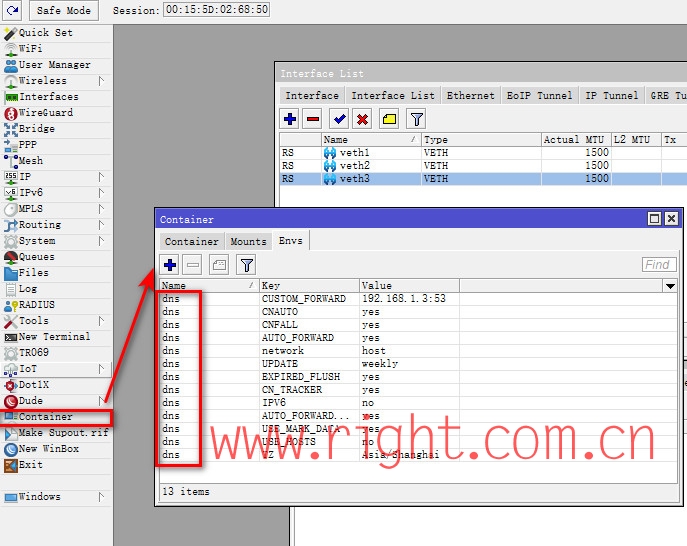The width and height of the screenshot is (687, 546).
Task: Click the Session MAC address field
Action: (x=216, y=10)
